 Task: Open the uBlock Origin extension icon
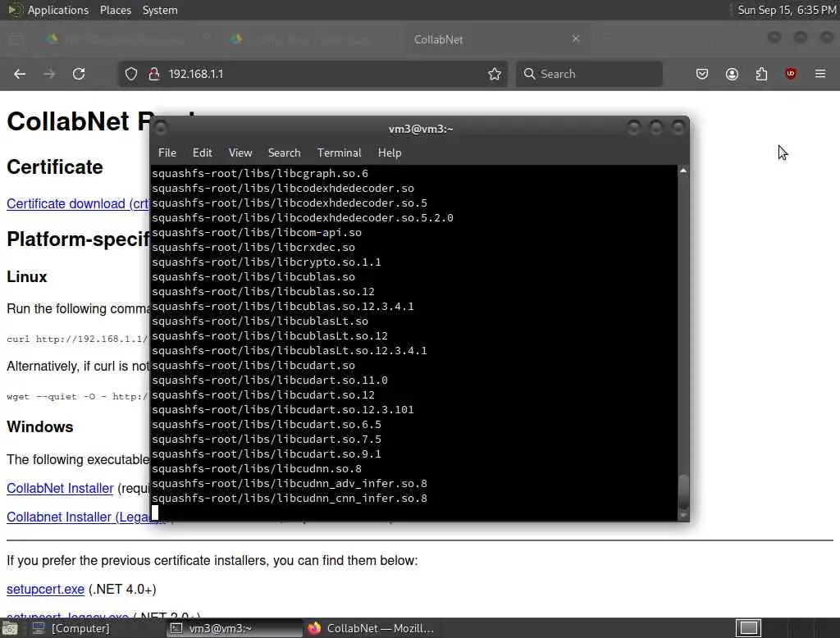point(791,74)
